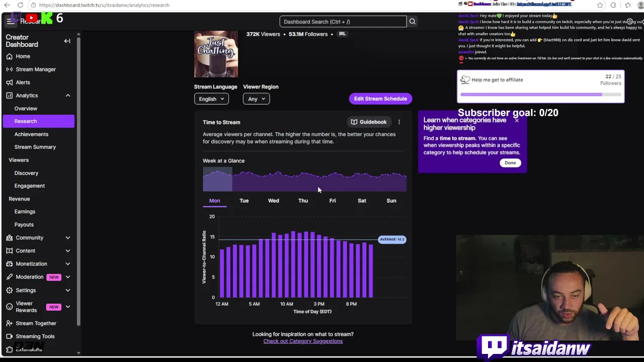The height and width of the screenshot is (362, 644).
Task: Open Engagement under Viewers
Action: pyautogui.click(x=30, y=186)
